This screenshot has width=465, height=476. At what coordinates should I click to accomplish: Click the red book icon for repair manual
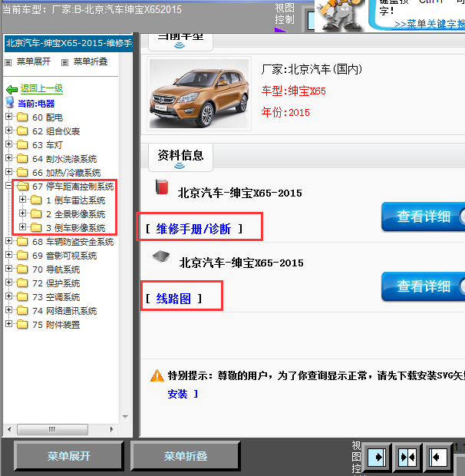[x=162, y=187]
